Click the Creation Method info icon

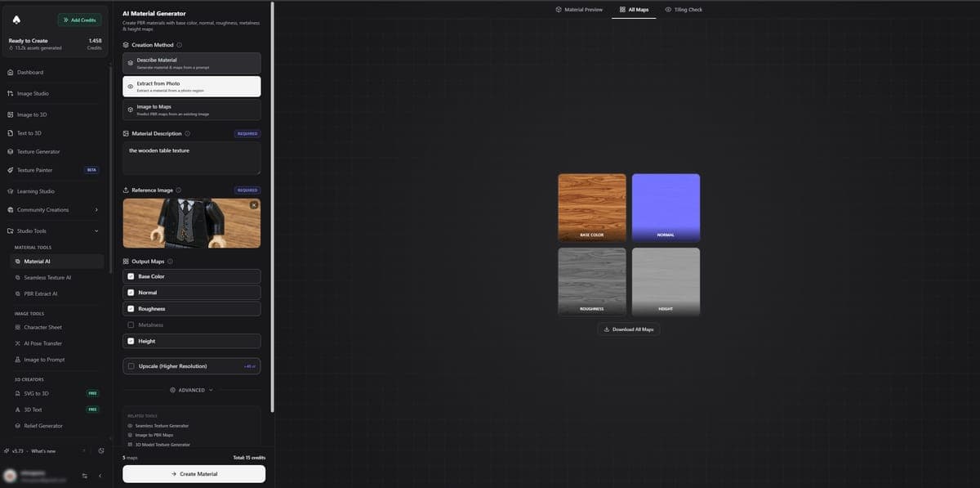click(x=180, y=45)
